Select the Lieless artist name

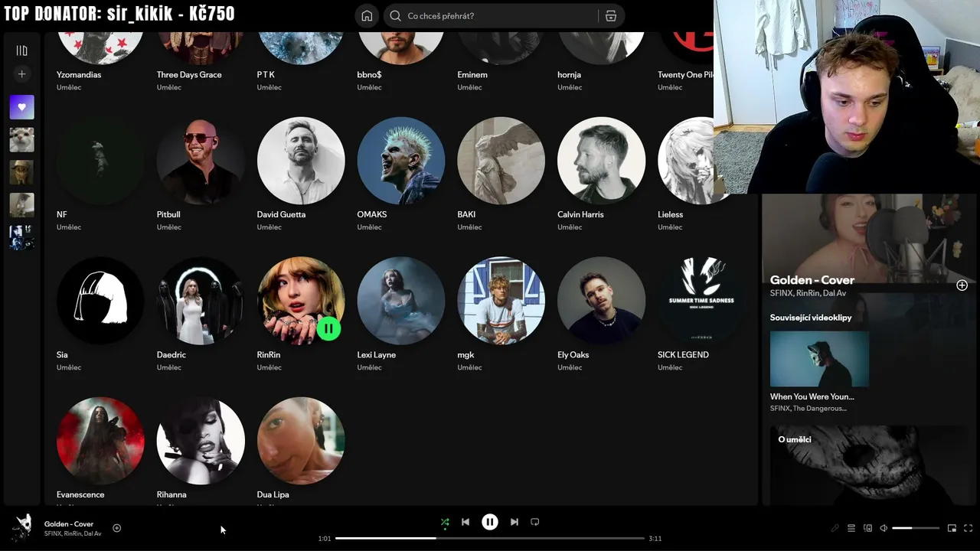click(x=670, y=215)
